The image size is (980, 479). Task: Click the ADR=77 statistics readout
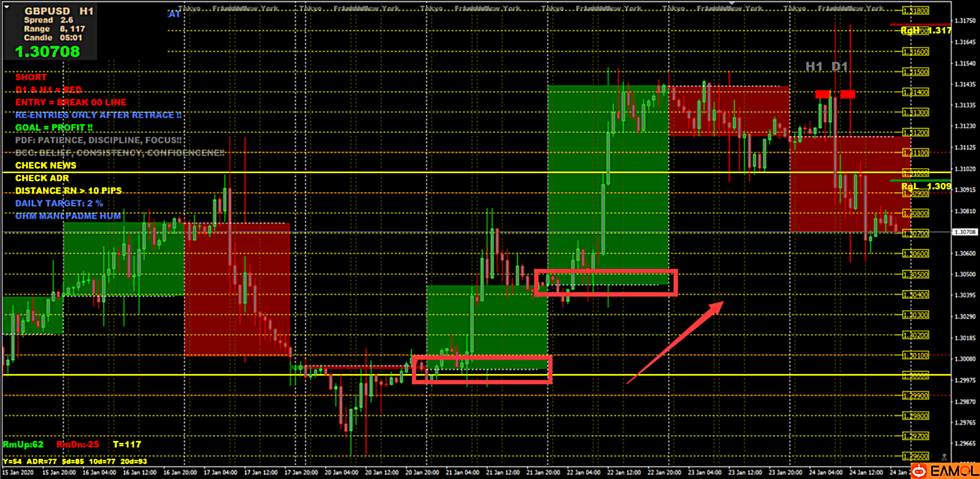pos(38,461)
